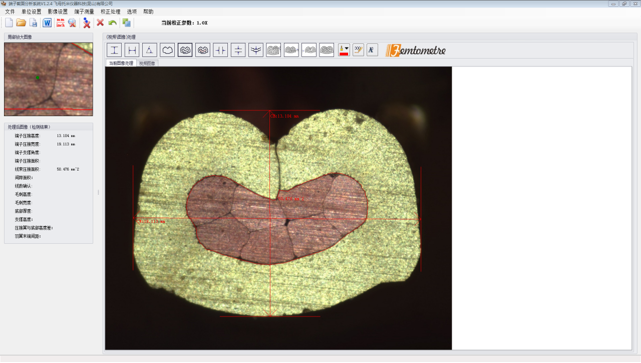
Task: Open the 单位设置 menu
Action: tap(31, 11)
